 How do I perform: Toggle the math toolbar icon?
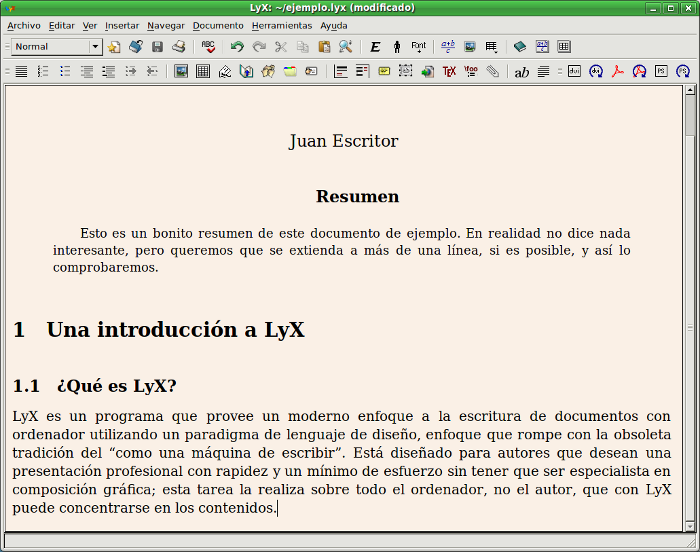pyautogui.click(x=542, y=46)
